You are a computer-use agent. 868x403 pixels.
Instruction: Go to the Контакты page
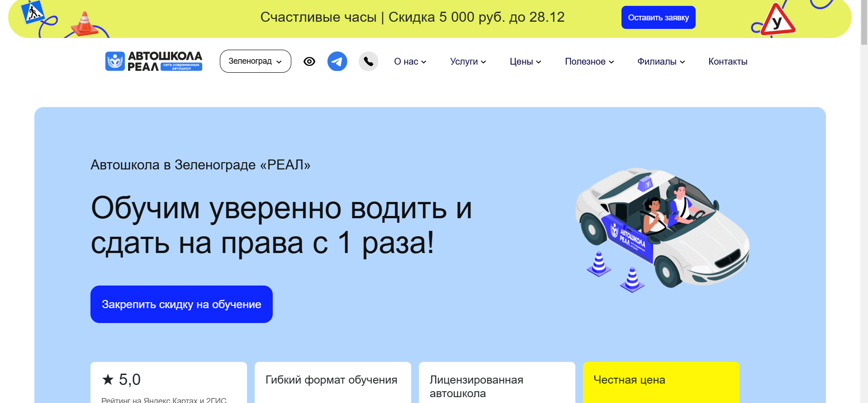[x=728, y=61]
